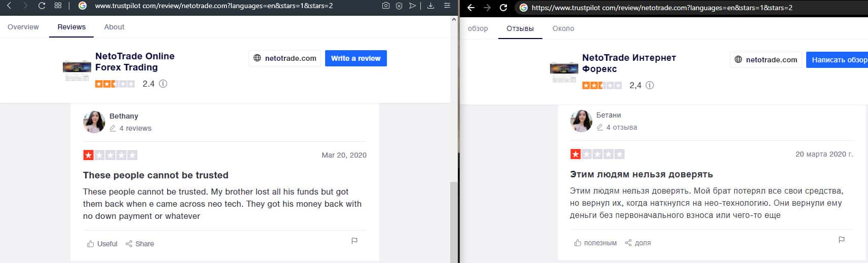Open speed dial grid icon in left browser
Screen dimensions: 868x263
pos(58,6)
